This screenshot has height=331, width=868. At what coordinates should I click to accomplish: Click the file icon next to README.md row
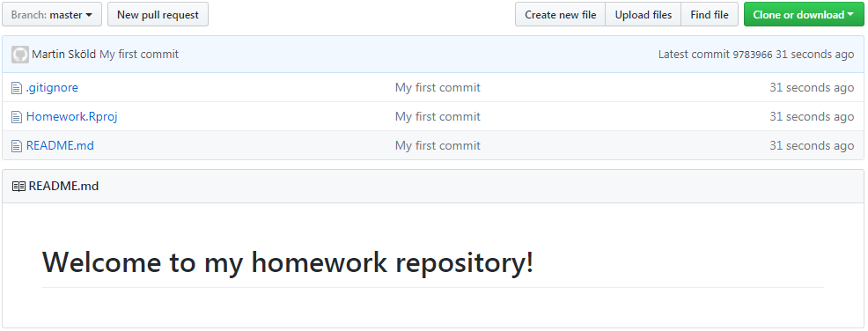pyautogui.click(x=17, y=145)
